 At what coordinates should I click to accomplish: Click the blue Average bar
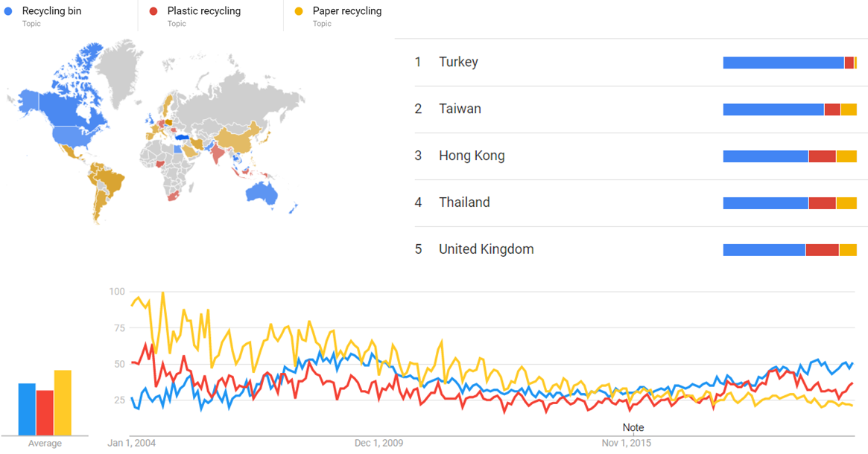(x=27, y=409)
